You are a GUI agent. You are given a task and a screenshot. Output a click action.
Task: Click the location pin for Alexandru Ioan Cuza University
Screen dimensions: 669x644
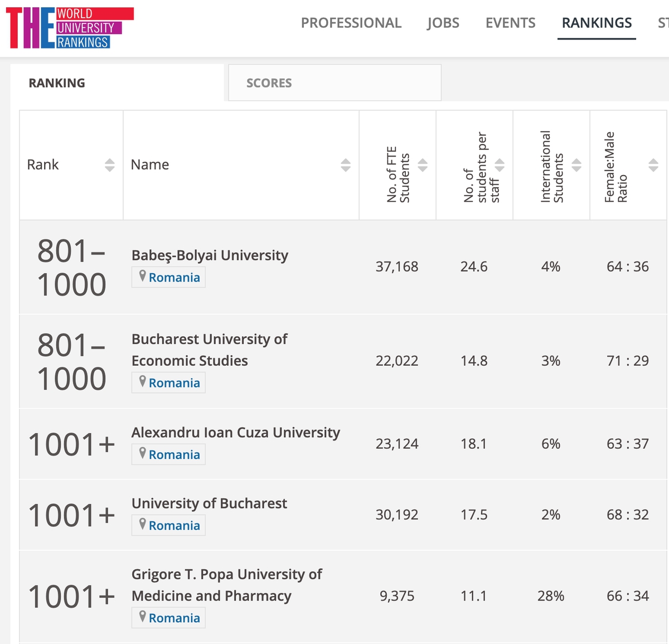[x=143, y=453]
